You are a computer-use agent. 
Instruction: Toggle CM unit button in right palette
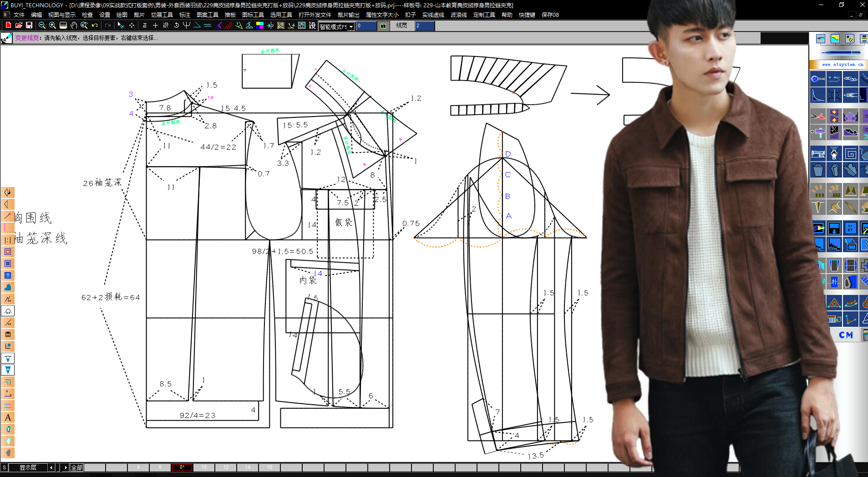846,335
